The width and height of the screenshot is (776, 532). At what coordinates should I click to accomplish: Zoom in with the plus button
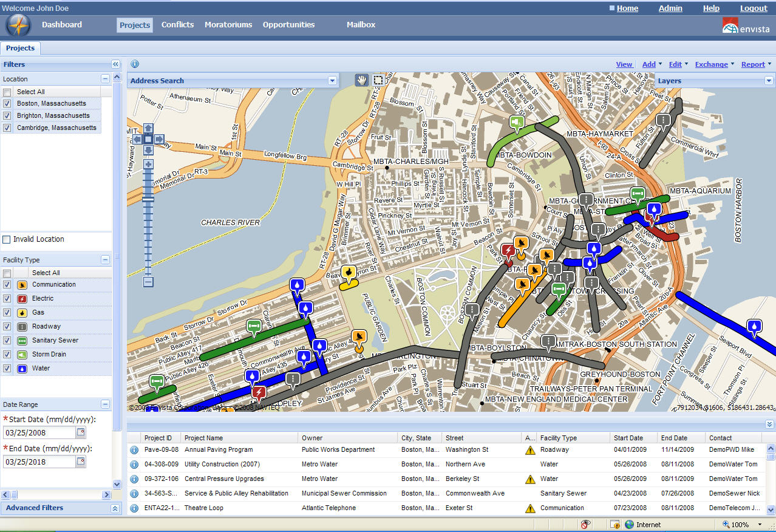[148, 165]
